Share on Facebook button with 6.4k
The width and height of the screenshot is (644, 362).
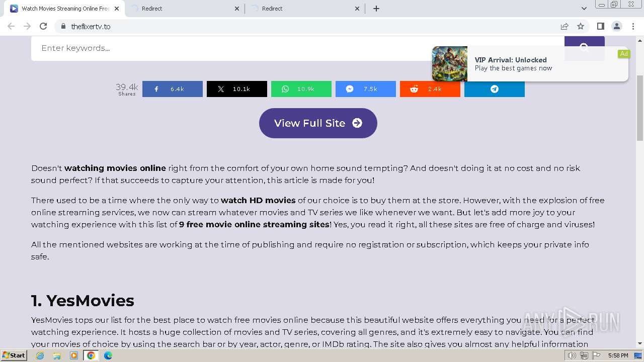173,89
